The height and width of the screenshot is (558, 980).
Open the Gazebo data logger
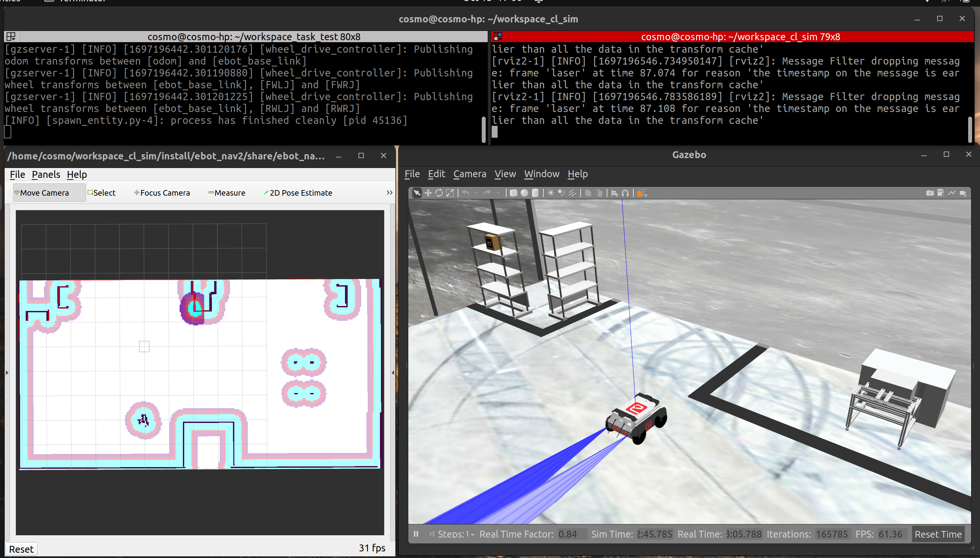pyautogui.click(x=940, y=193)
